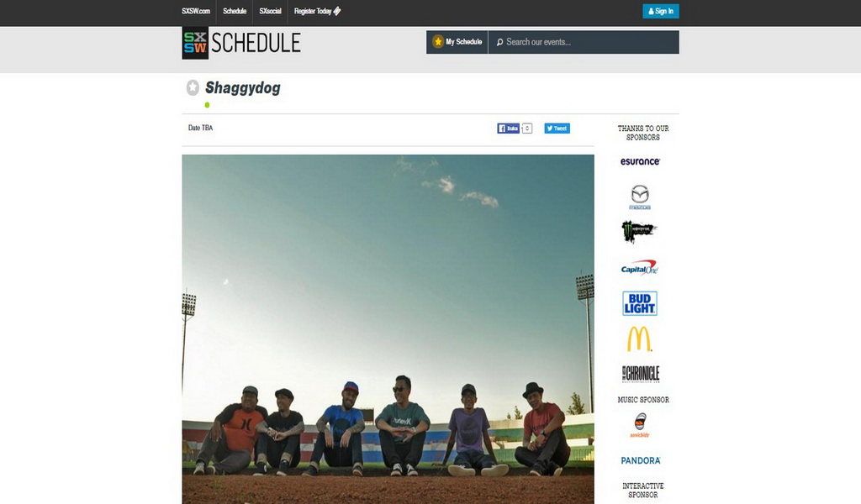This screenshot has width=861, height=504.
Task: Open the Mazda sponsor logo
Action: tap(640, 197)
